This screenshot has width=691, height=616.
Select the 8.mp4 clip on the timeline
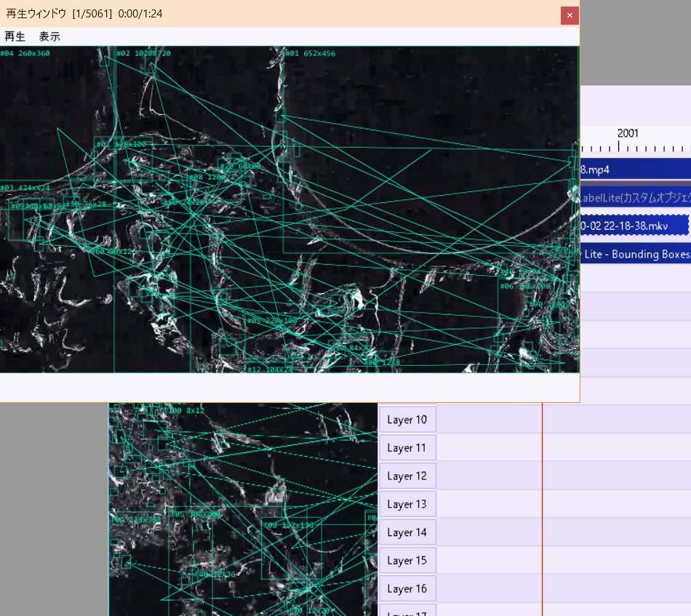(636, 169)
